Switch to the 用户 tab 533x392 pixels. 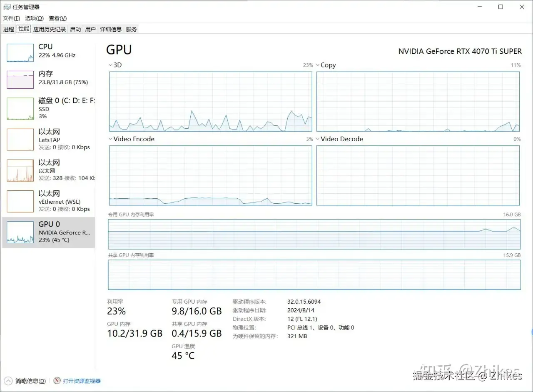tap(90, 29)
